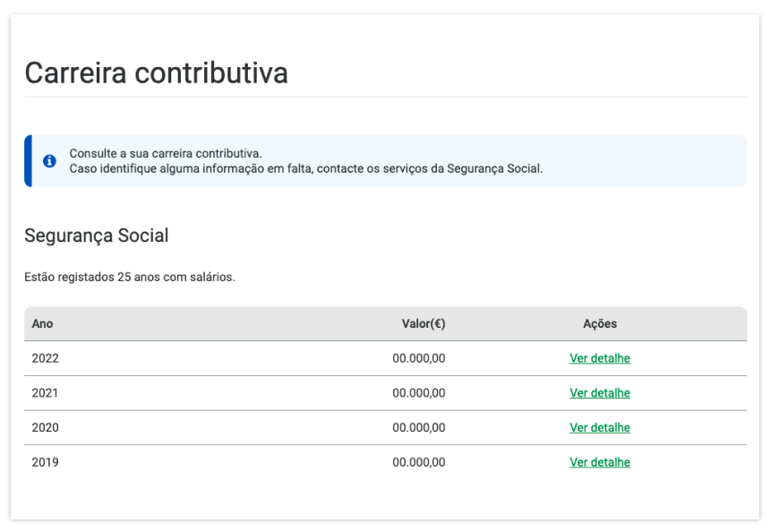Open detail view for year 2020
770x532 pixels.
pos(599,427)
